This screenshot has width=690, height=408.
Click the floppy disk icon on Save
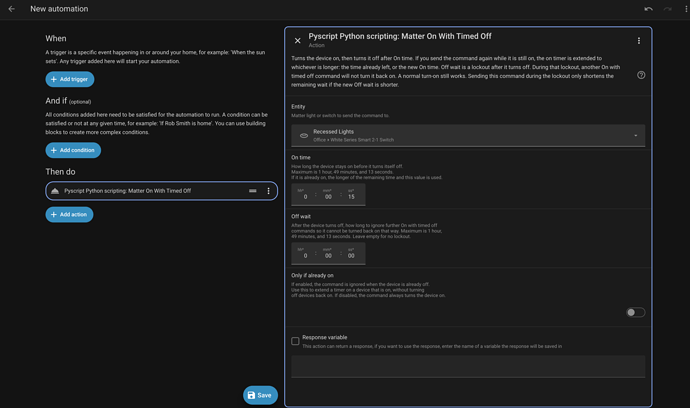[x=251, y=395]
